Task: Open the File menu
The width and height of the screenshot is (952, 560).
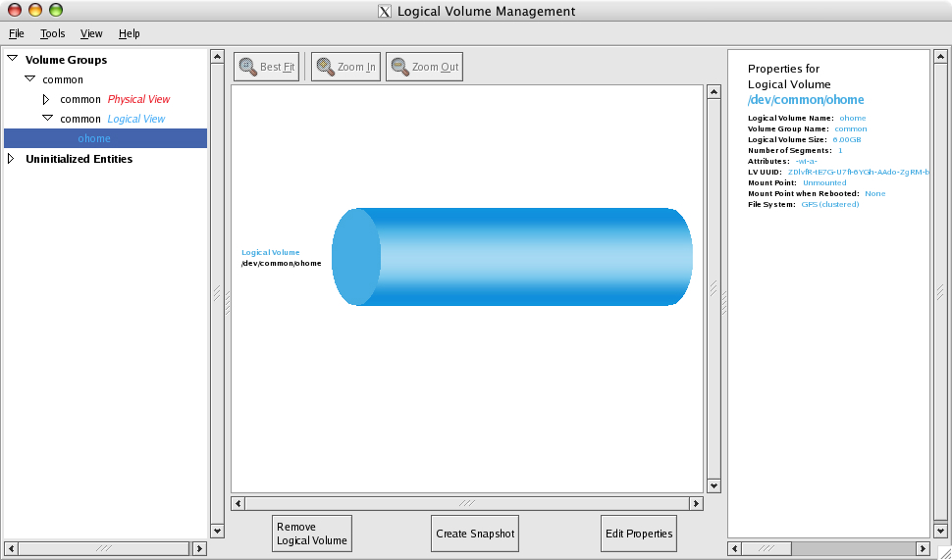Action: (16, 33)
